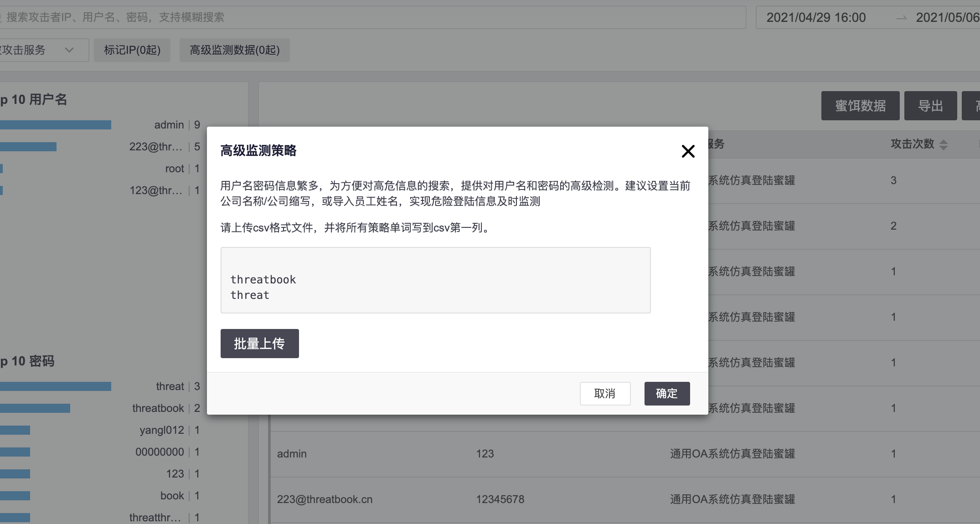Click the policy words text area
Viewport: 980px width, 524px height.
click(x=435, y=280)
